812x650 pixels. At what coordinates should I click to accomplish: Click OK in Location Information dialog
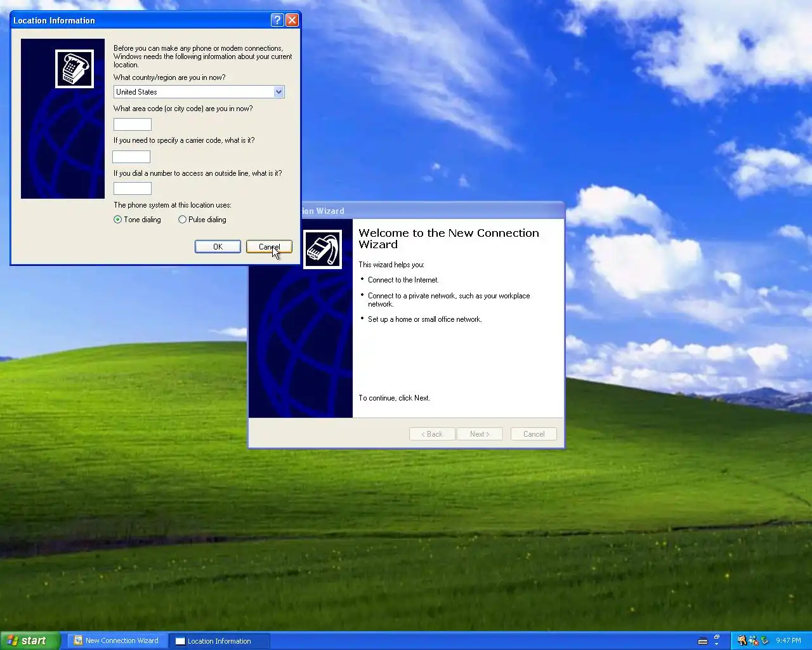pyautogui.click(x=218, y=247)
